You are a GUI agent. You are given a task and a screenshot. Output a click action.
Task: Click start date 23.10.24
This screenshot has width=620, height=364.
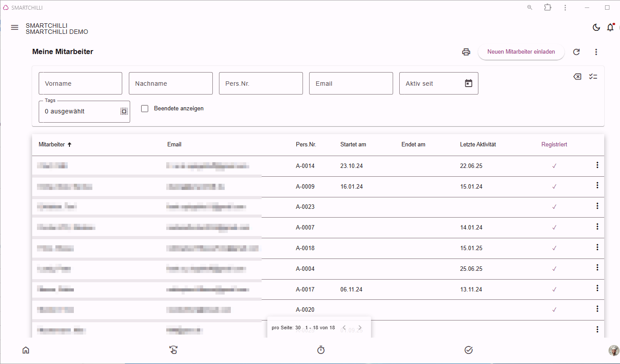(x=351, y=166)
